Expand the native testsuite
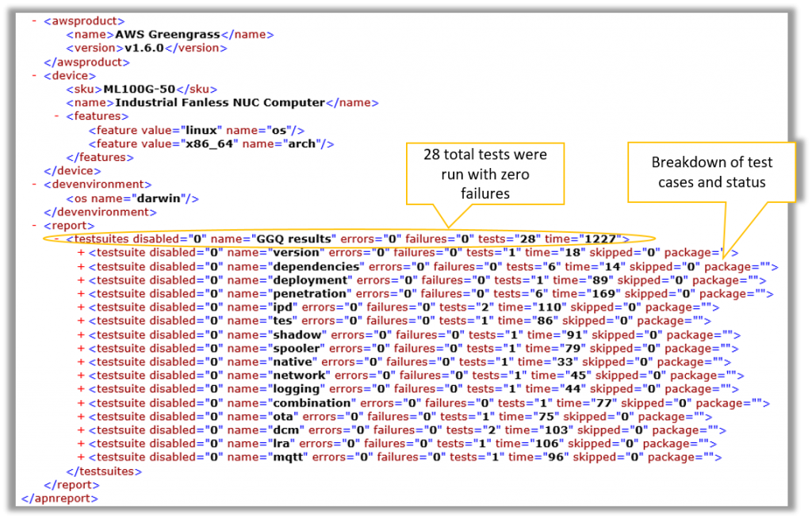This screenshot has width=812, height=519. point(81,362)
